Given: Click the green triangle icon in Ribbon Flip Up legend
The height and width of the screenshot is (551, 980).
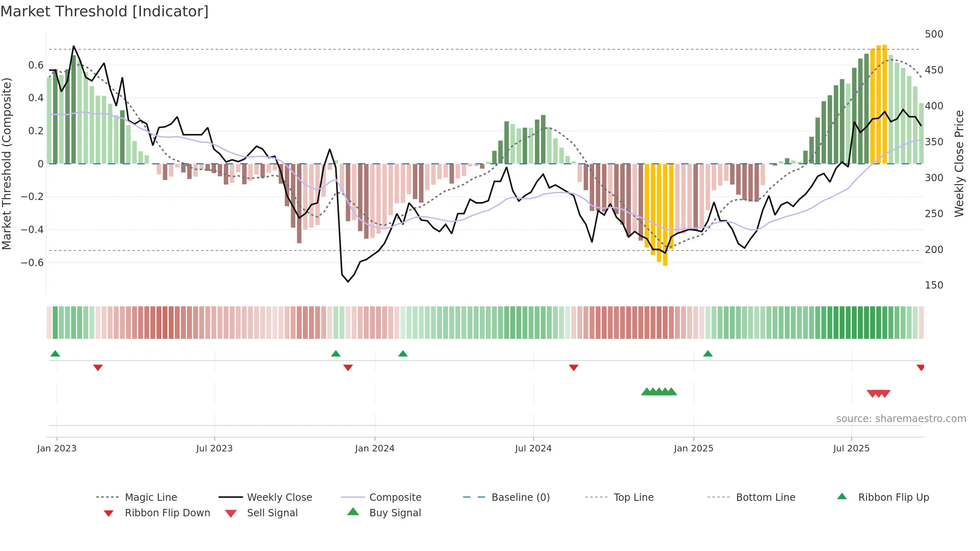Looking at the screenshot, I should tap(842, 496).
